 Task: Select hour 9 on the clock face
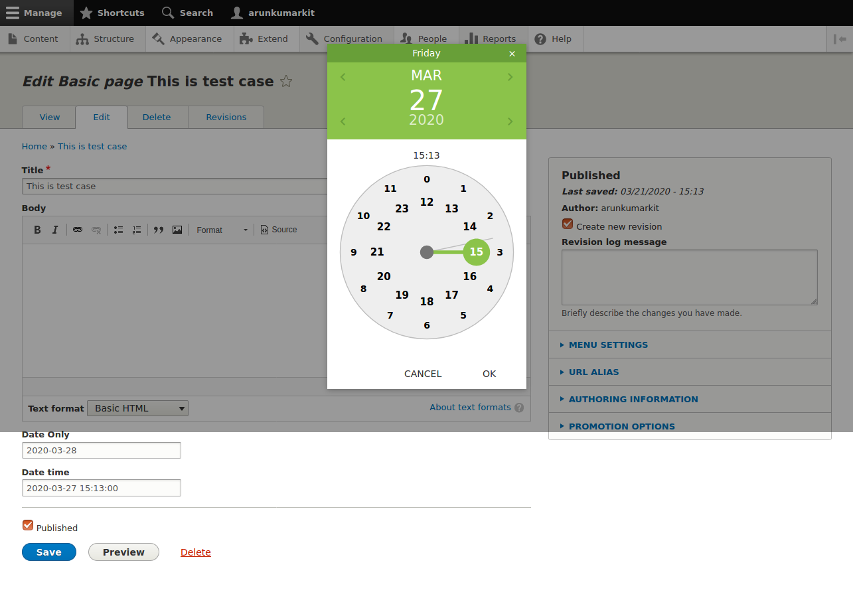[x=352, y=252]
